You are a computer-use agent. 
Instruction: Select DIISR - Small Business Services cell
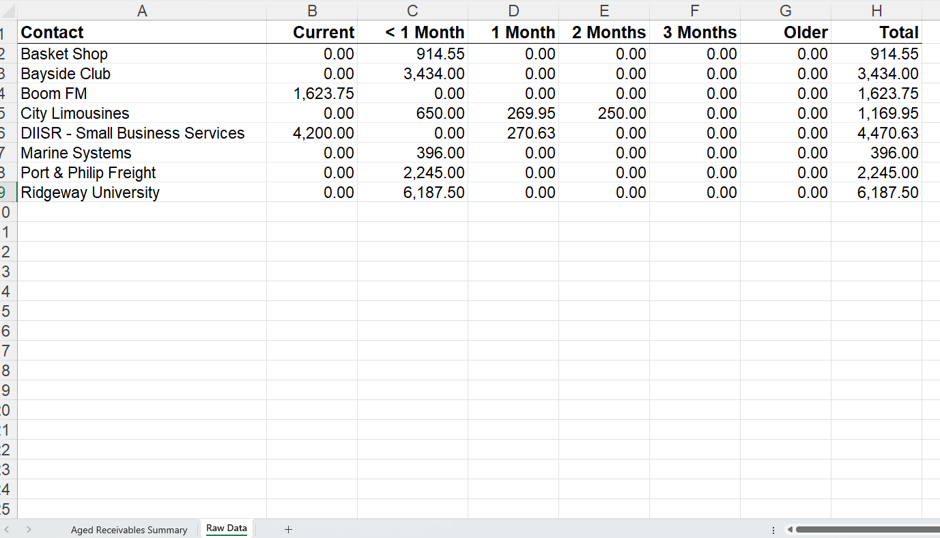(x=142, y=133)
